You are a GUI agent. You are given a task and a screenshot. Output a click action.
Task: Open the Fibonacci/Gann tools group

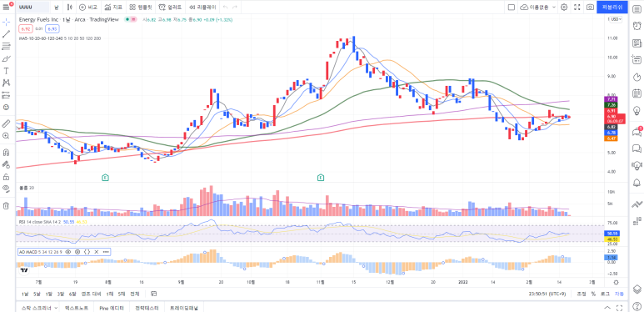[x=6, y=46]
